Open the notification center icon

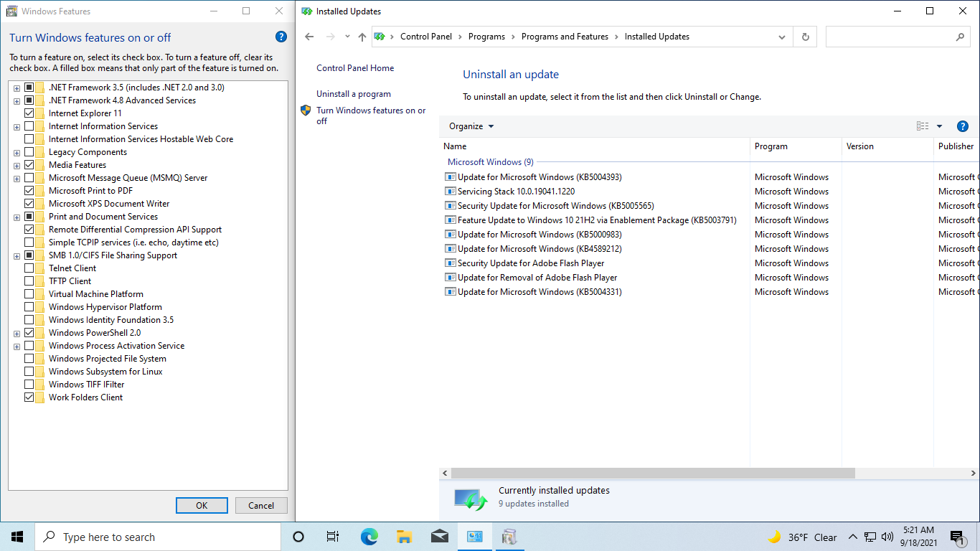(x=957, y=537)
